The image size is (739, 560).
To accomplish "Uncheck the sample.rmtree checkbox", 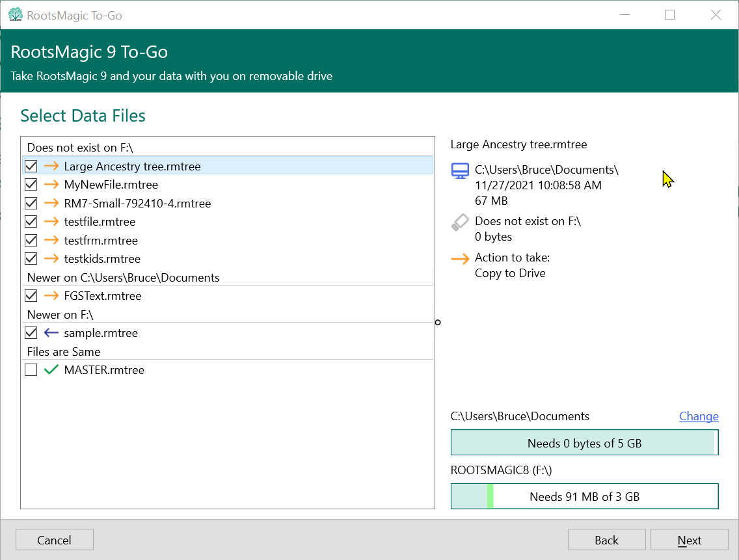I will [x=31, y=333].
